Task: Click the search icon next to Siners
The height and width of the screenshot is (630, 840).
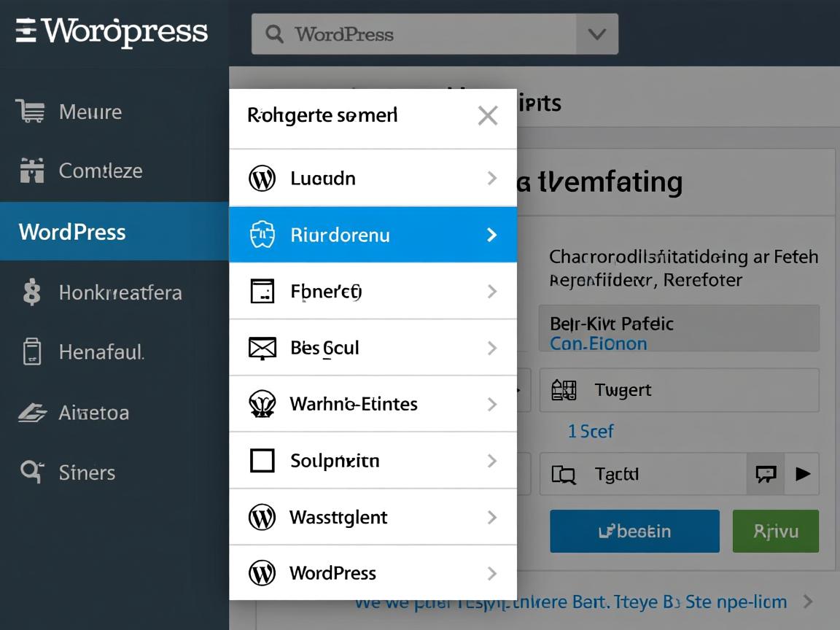Action: [31, 472]
